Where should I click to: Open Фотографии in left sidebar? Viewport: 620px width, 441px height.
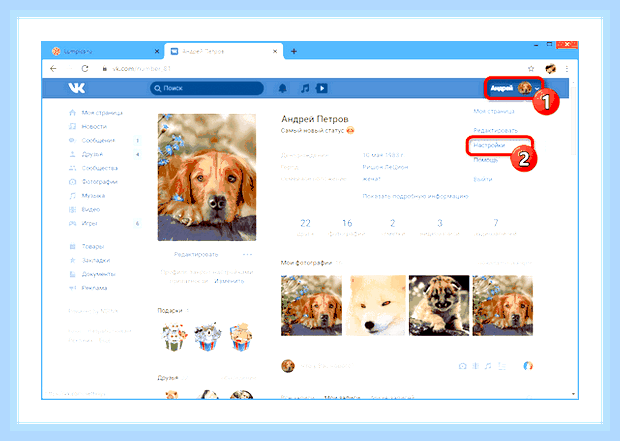[100, 182]
